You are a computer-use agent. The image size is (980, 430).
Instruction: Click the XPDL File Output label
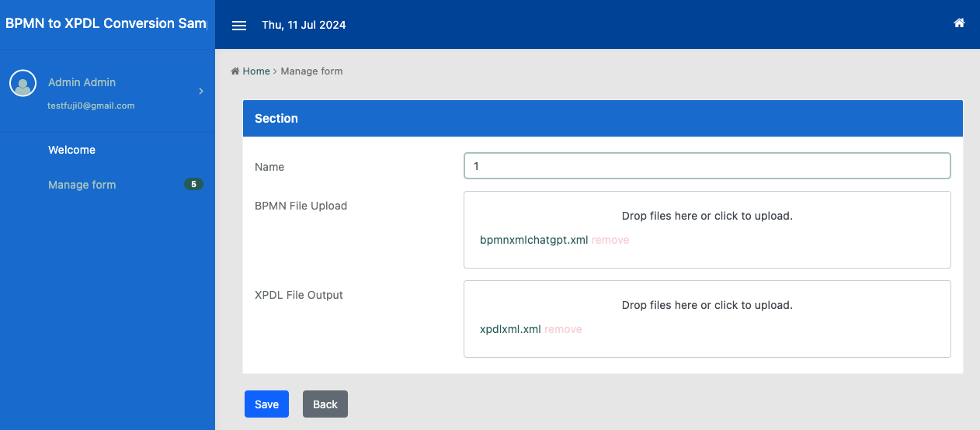pos(299,295)
